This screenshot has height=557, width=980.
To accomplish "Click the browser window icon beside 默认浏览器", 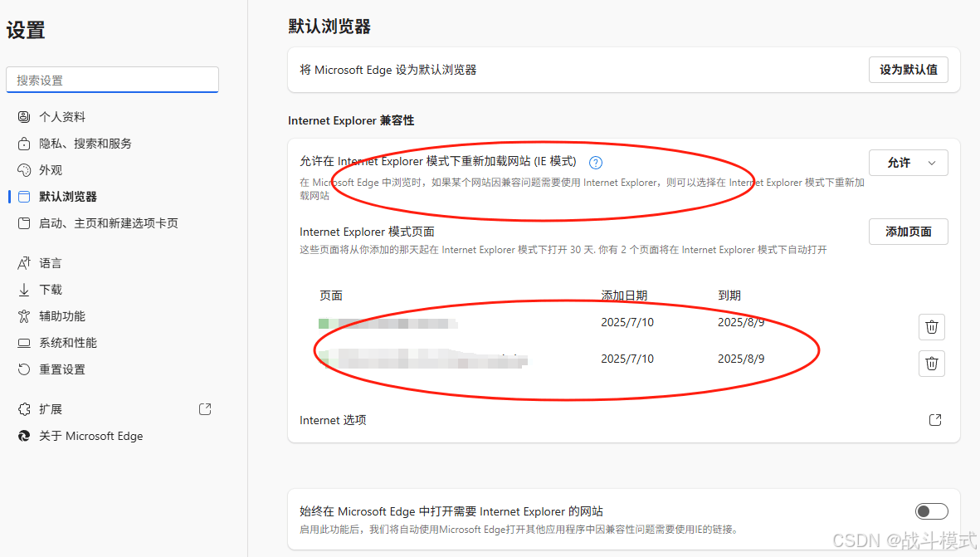I will click(24, 197).
